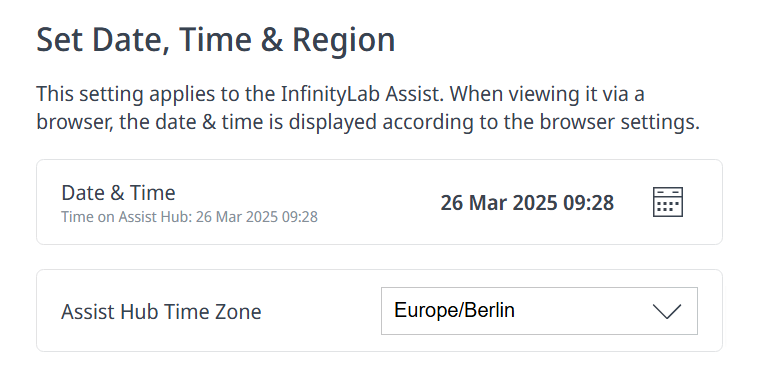
Task: Click the Time on Assist Hub subtext
Action: click(x=189, y=217)
